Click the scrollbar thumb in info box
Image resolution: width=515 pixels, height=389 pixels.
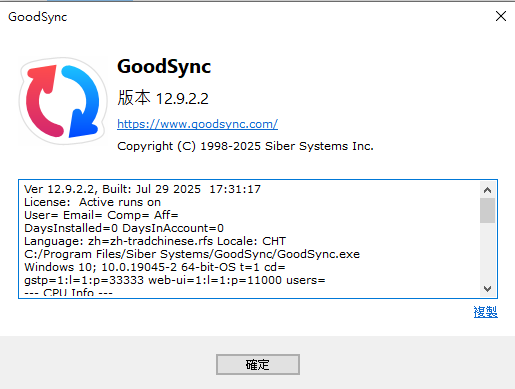[487, 210]
